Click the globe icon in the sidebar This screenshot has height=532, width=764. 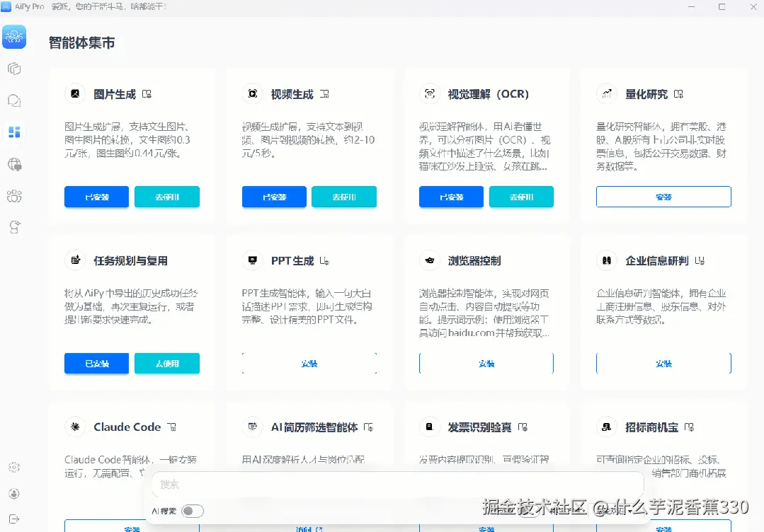click(x=14, y=164)
